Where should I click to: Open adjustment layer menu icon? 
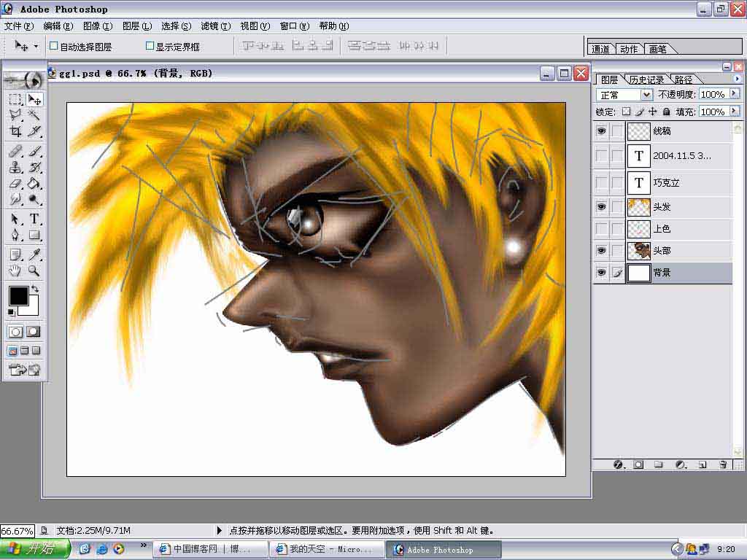coord(681,464)
